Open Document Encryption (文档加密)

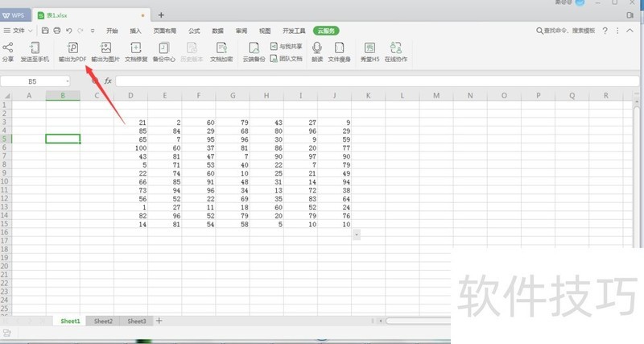pyautogui.click(x=221, y=52)
